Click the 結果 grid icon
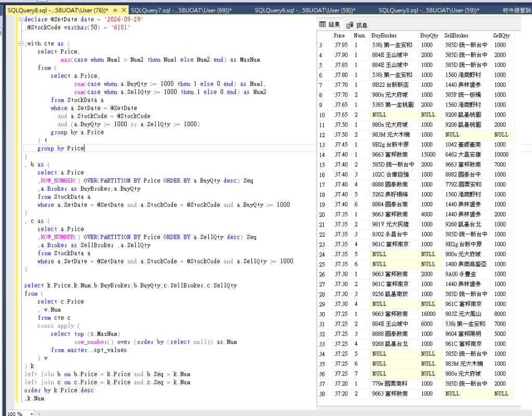Image resolution: width=532 pixels, height=416 pixels. [322, 24]
